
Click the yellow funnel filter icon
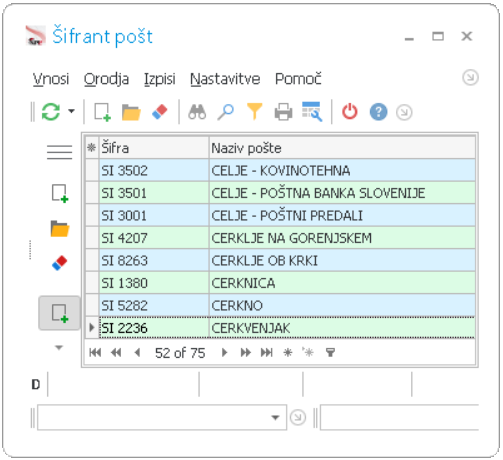255,111
